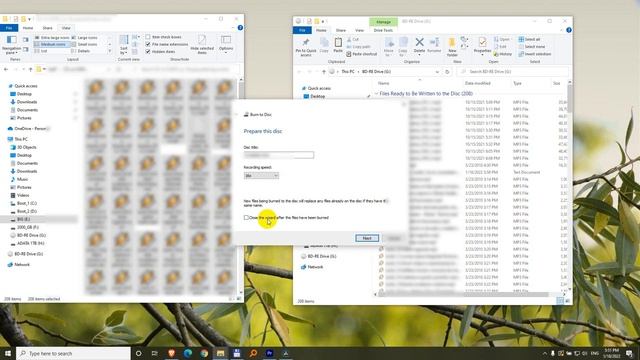
Task: Click Select all in right window
Action: point(529,39)
